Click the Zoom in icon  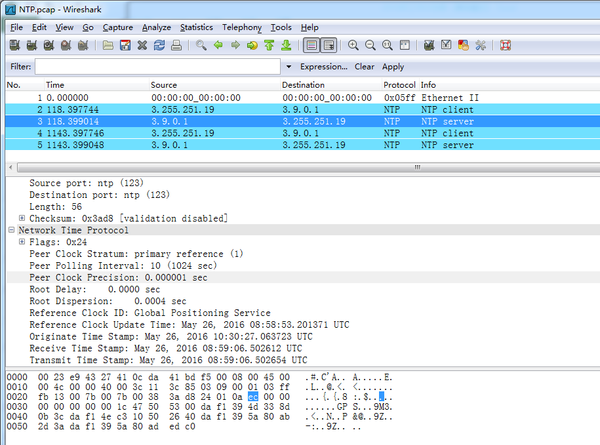354,45
